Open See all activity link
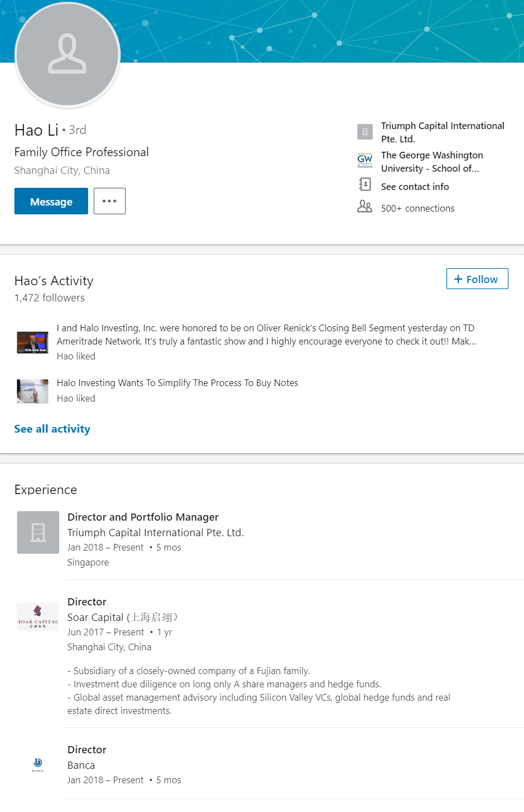Screen dimensions: 524x812 [x=52, y=429]
